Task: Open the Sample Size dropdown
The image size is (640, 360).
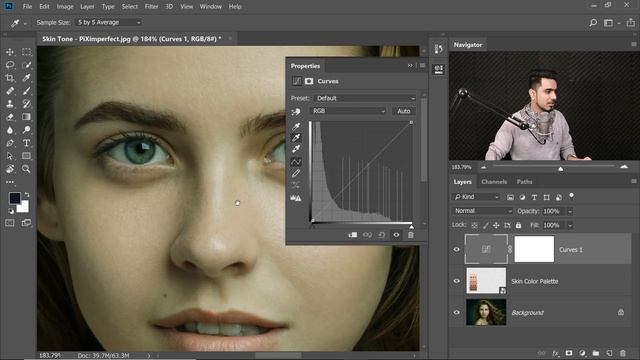Action: click(x=109, y=22)
